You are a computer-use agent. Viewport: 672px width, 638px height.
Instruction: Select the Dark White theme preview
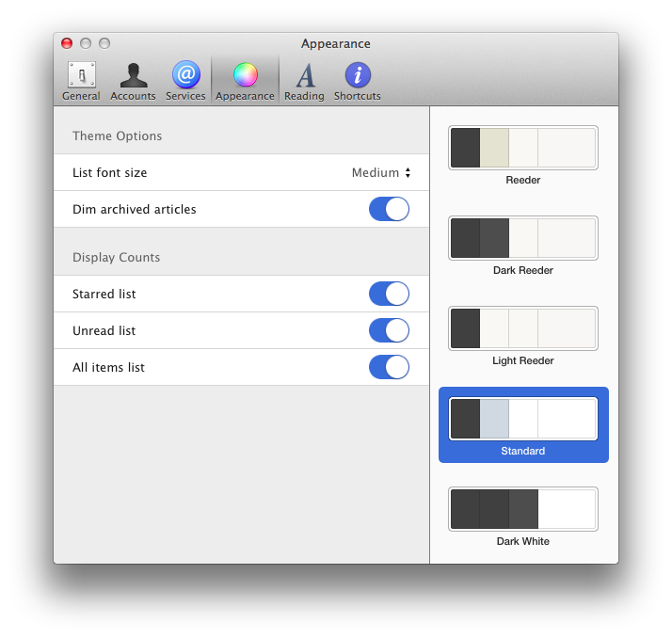click(x=523, y=509)
